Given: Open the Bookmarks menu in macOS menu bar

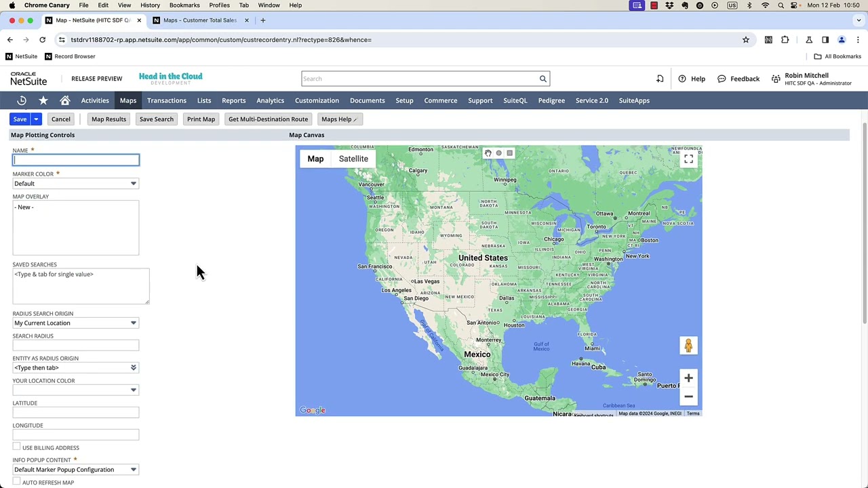Looking at the screenshot, I should (184, 5).
